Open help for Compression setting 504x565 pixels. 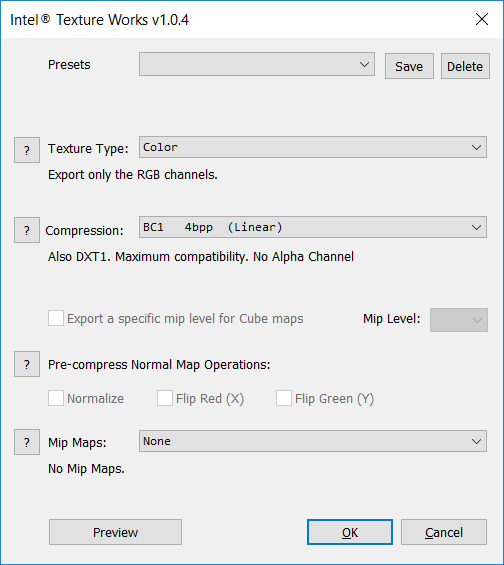click(27, 230)
